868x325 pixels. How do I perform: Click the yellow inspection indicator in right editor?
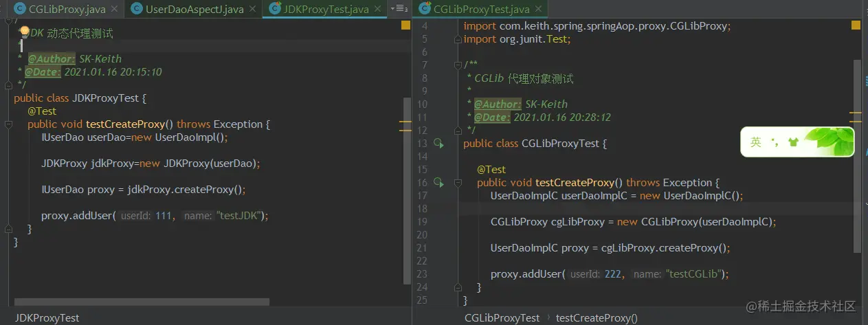click(856, 25)
